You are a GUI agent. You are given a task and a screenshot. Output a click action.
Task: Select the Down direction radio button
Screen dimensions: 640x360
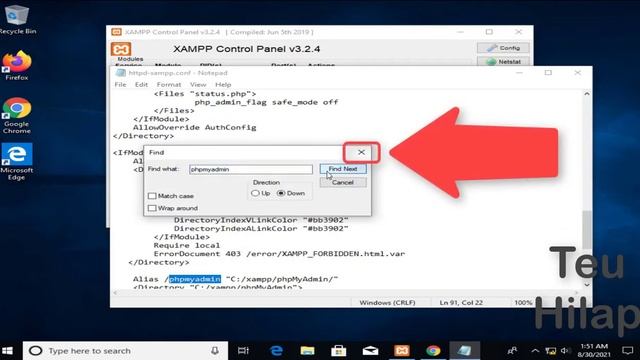click(281, 193)
